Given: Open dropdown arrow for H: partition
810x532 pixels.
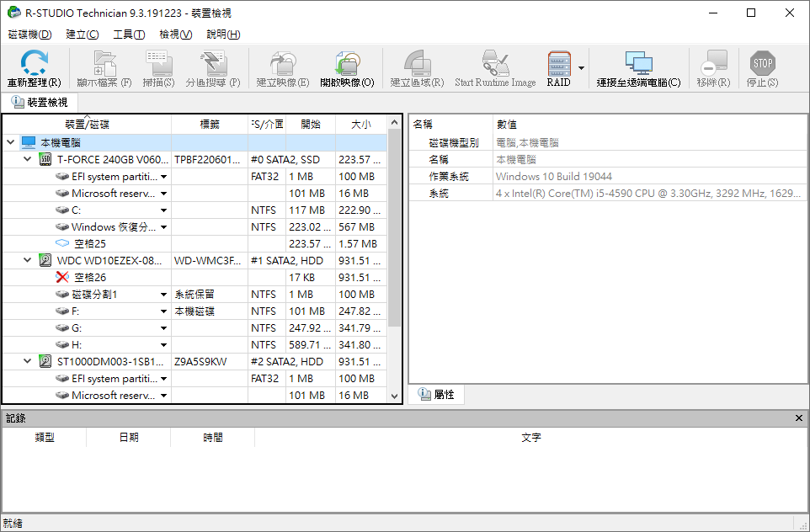Looking at the screenshot, I should point(163,345).
